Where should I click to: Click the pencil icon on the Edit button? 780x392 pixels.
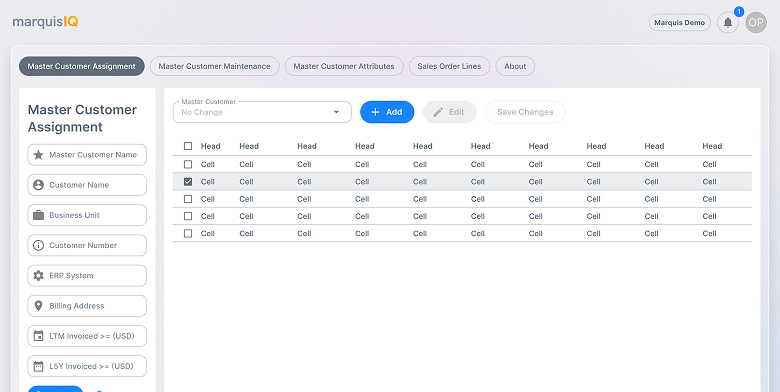(x=438, y=112)
